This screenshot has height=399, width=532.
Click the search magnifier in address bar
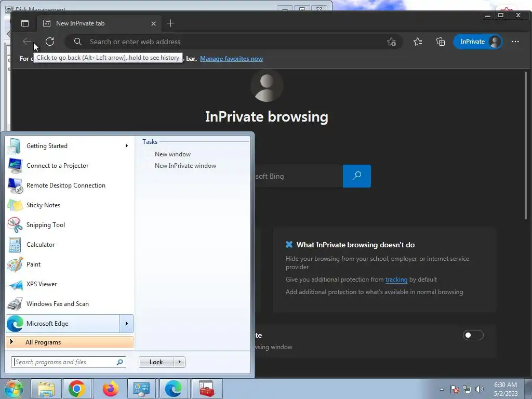[78, 42]
